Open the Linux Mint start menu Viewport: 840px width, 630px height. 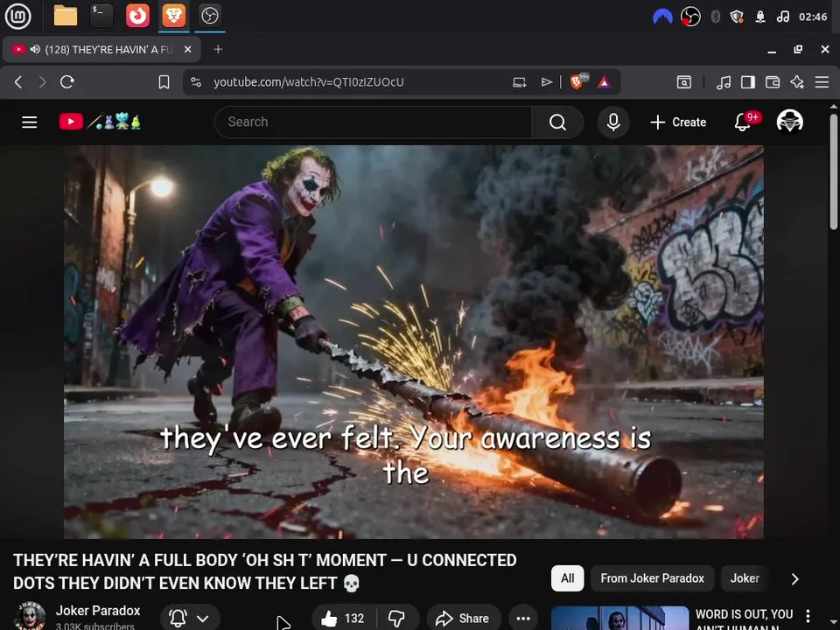17,16
